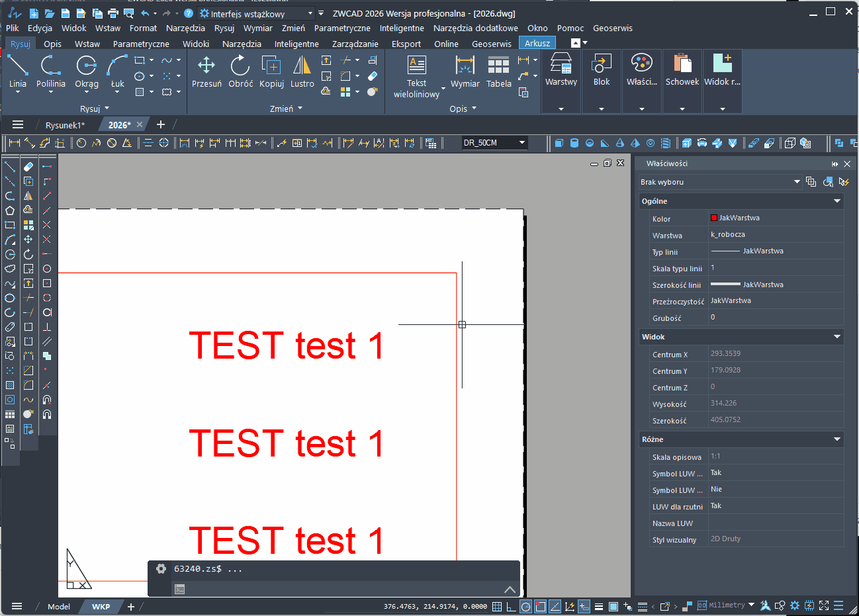Switch to the Model layout tab
Image resolution: width=859 pixels, height=616 pixels.
59,607
